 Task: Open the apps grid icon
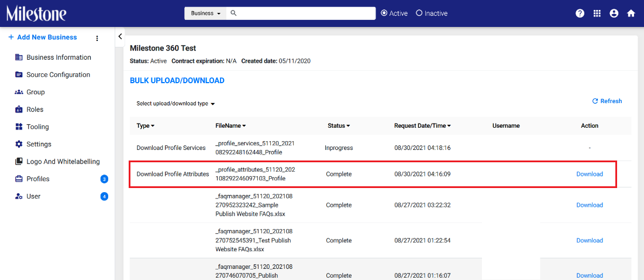[597, 13]
